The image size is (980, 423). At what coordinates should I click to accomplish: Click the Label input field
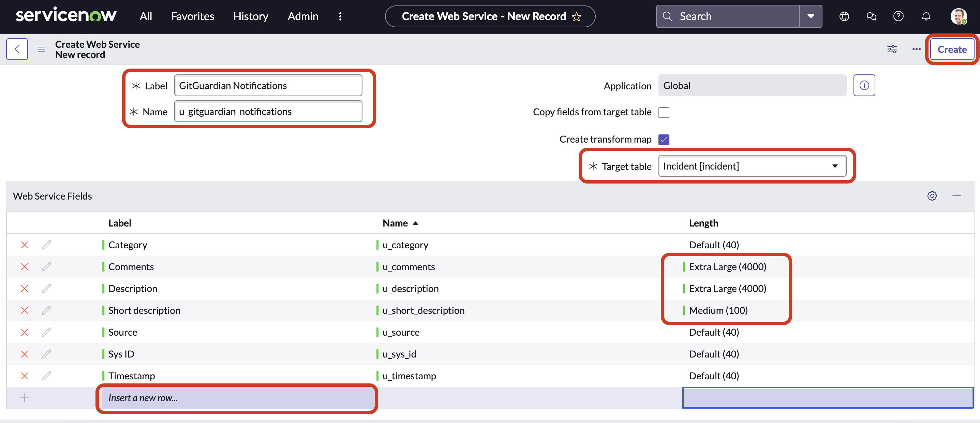pos(268,85)
